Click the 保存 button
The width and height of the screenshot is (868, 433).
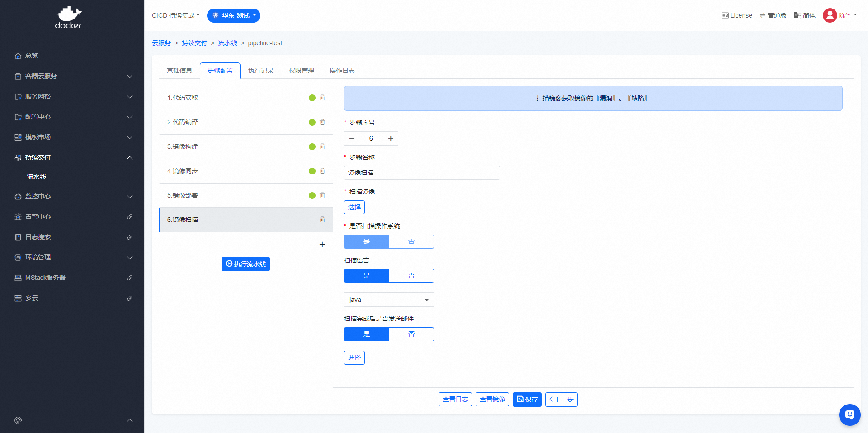click(527, 400)
